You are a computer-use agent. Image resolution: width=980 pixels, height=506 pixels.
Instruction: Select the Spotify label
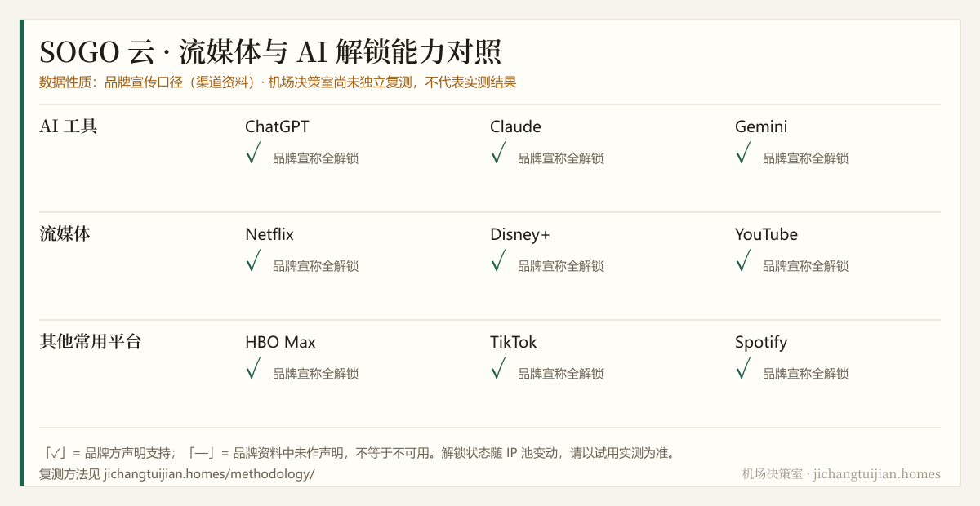(x=761, y=342)
